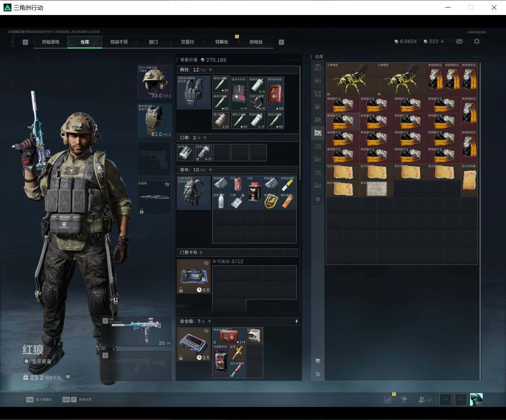506x420 pixels.
Task: Select the orange item in backpack
Action: click(288, 201)
